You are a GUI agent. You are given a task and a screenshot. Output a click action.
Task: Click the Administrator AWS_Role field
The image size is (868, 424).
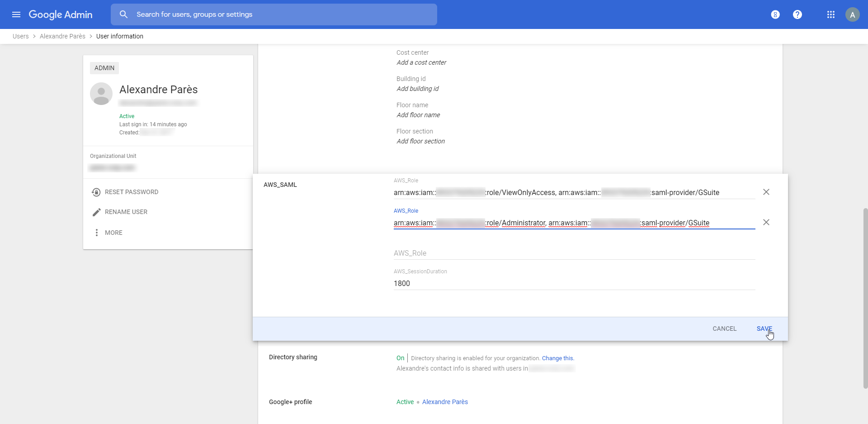coord(574,223)
